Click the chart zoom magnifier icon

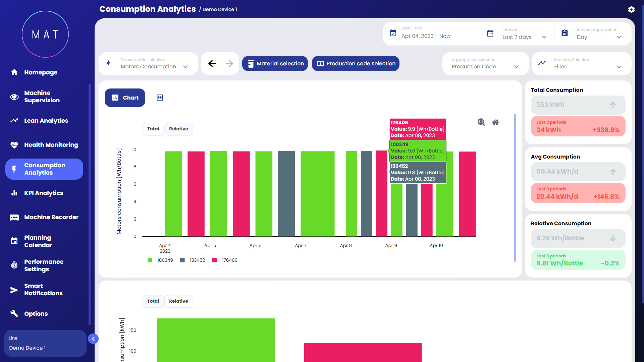click(481, 122)
